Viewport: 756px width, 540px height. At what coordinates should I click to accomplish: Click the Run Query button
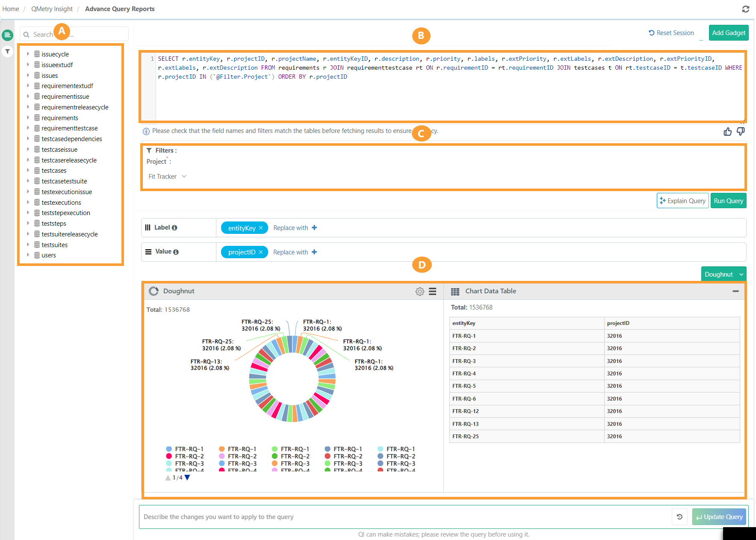[x=728, y=201]
